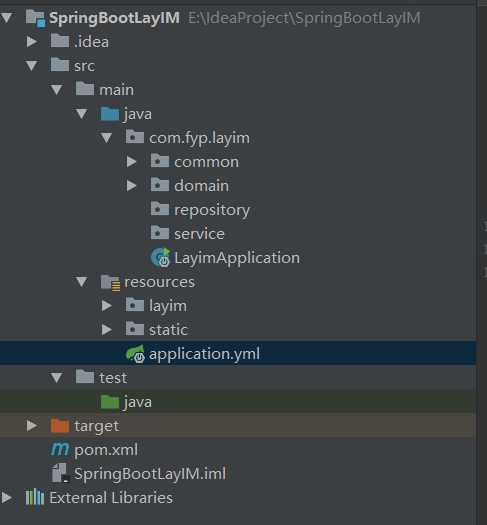Click the External Libraries bars icon
Screen dimensions: 487x525
click(x=35, y=497)
